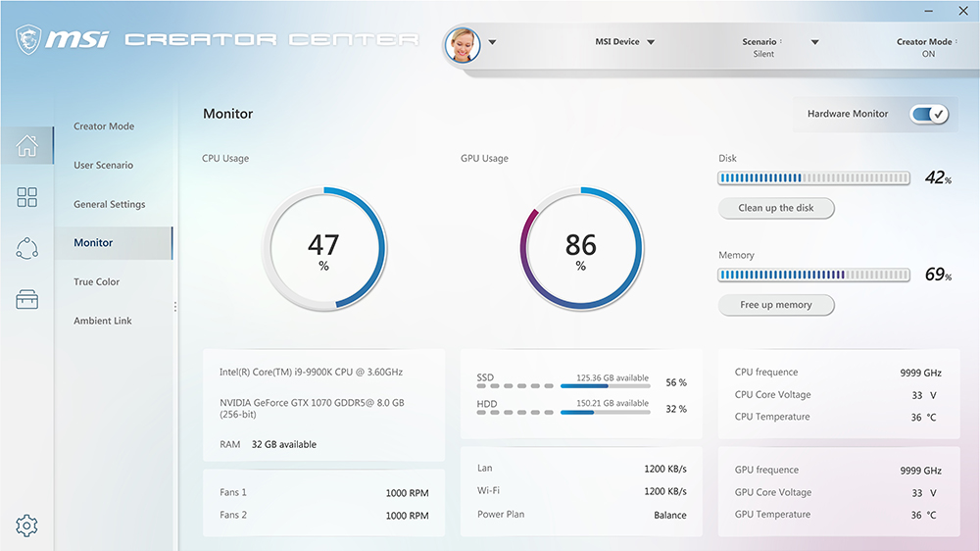Image resolution: width=980 pixels, height=551 pixels.
Task: Click the MSI dragon shield logo
Action: [x=28, y=39]
